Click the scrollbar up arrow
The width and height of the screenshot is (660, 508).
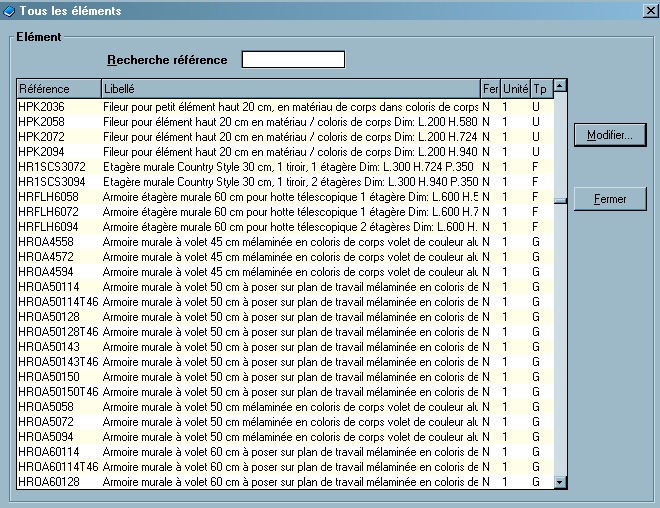click(560, 86)
